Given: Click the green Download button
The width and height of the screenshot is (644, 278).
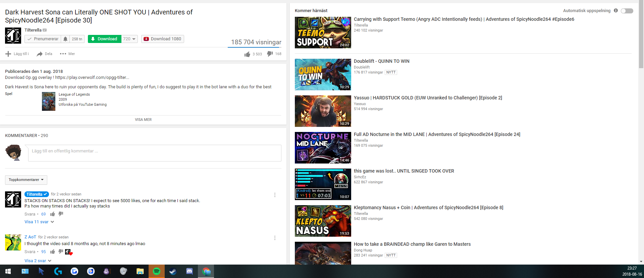Looking at the screenshot, I should [x=104, y=39].
